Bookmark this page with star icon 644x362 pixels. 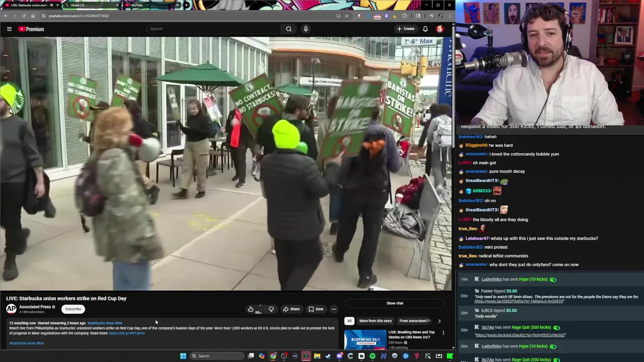[x=347, y=16]
